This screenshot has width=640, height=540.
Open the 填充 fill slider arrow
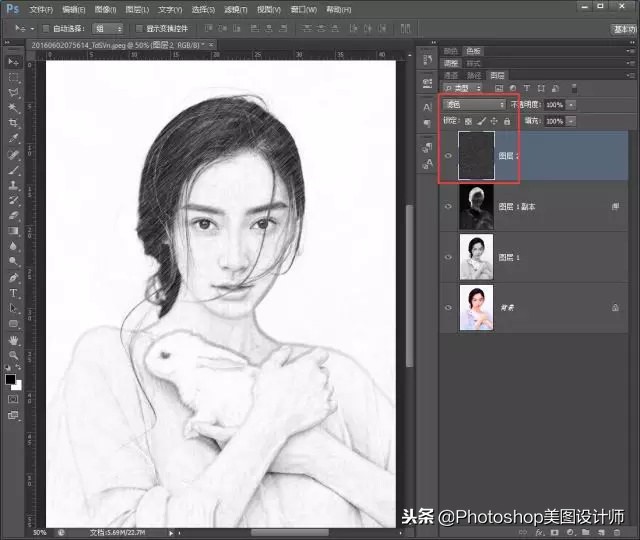571,121
